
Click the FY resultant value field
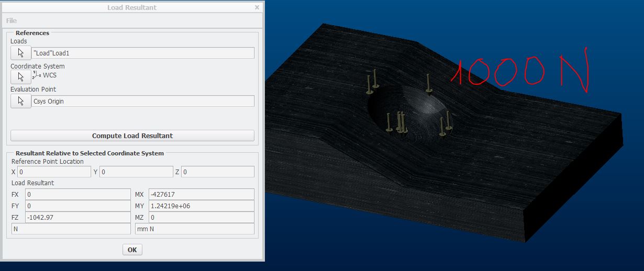78,206
